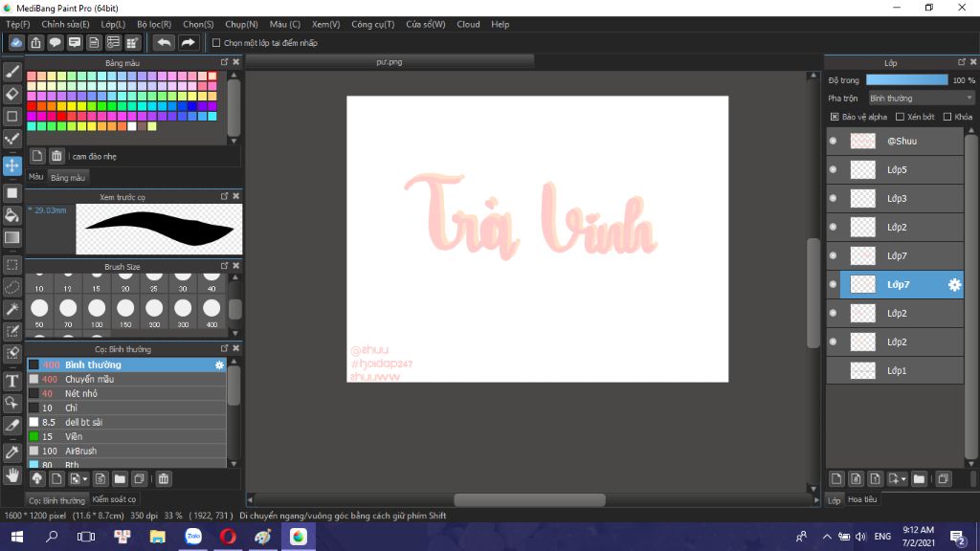Image resolution: width=980 pixels, height=551 pixels.
Task: Enable 'Chọn một lớp tại điểm nhấp' checkbox
Action: pyautogui.click(x=216, y=43)
